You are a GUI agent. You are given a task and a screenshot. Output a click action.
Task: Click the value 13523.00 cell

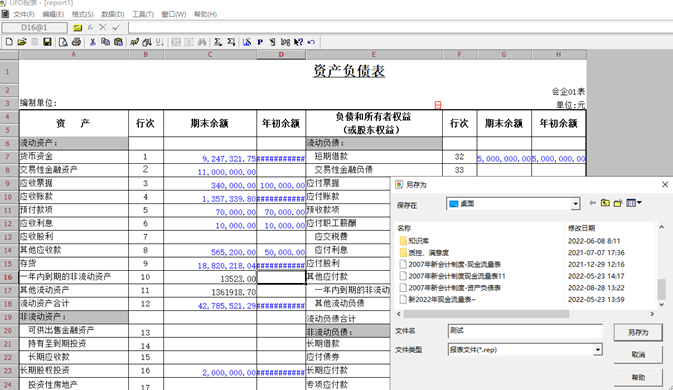click(210, 277)
